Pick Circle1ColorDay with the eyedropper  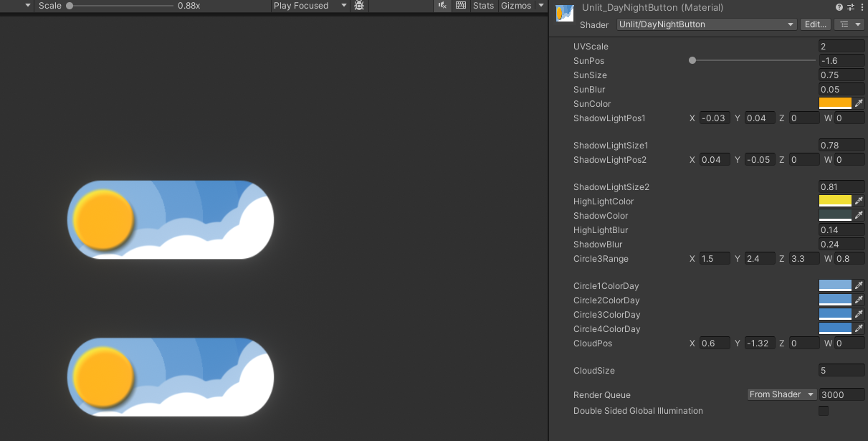pos(859,285)
